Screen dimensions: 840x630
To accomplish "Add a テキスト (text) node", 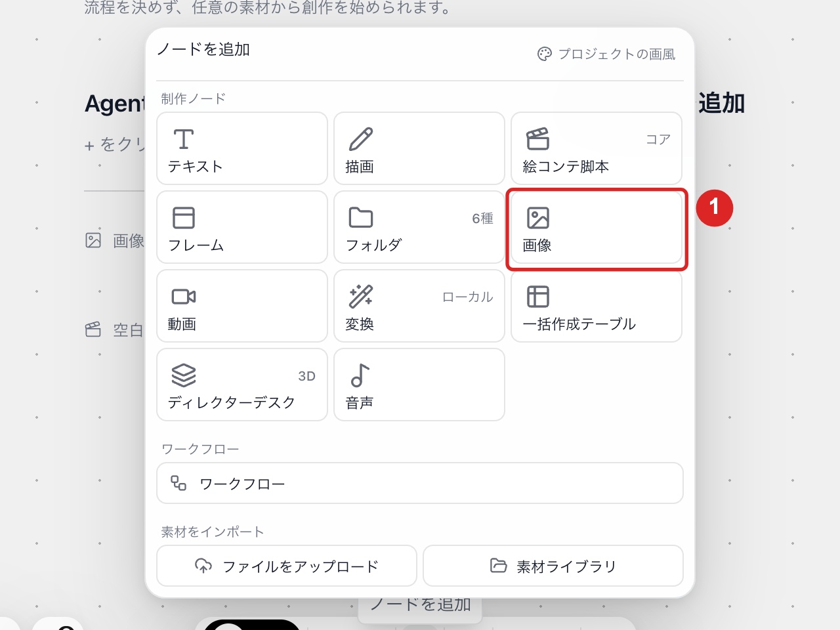I will (242, 148).
